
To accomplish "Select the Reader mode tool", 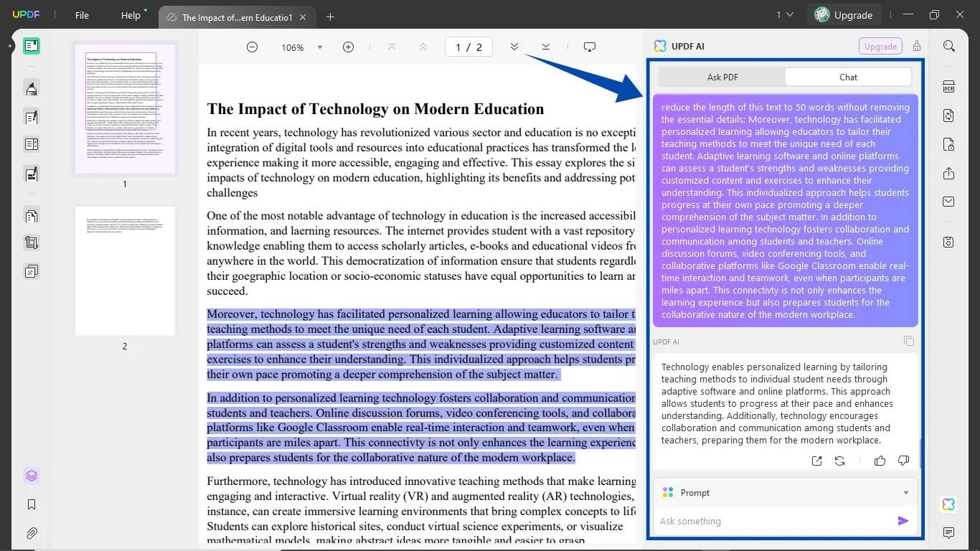I will pyautogui.click(x=30, y=45).
